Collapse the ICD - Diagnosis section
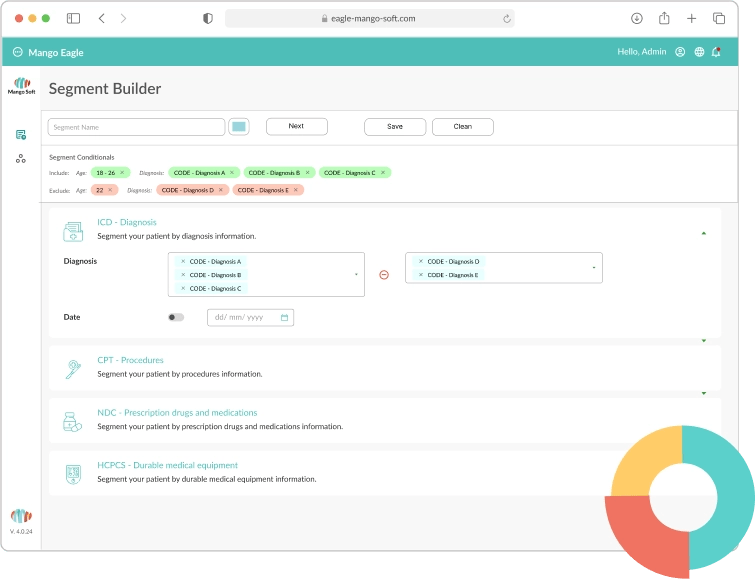Image resolution: width=755 pixels, height=579 pixels. [x=703, y=233]
